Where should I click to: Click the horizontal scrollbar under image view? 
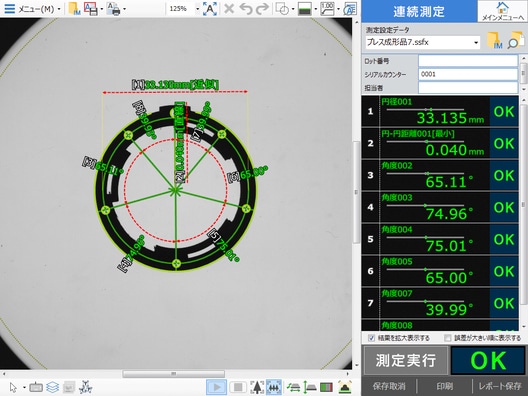click(174, 374)
